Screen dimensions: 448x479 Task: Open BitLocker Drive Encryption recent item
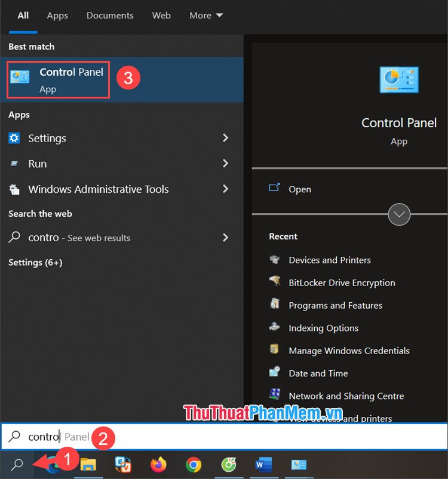click(342, 283)
